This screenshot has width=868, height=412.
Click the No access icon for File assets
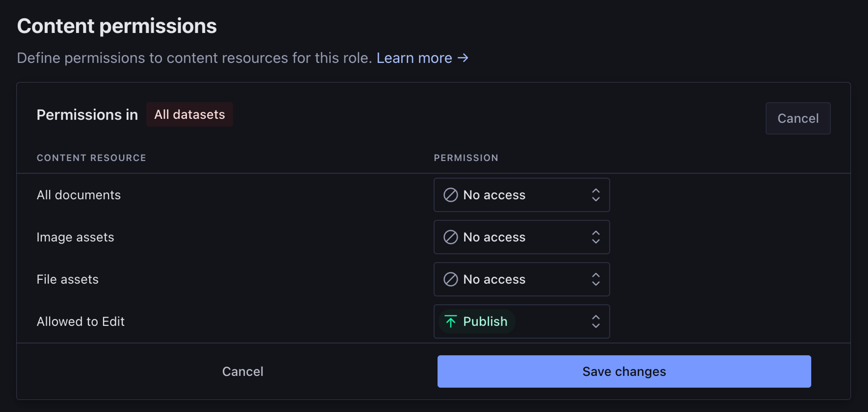[x=450, y=279]
